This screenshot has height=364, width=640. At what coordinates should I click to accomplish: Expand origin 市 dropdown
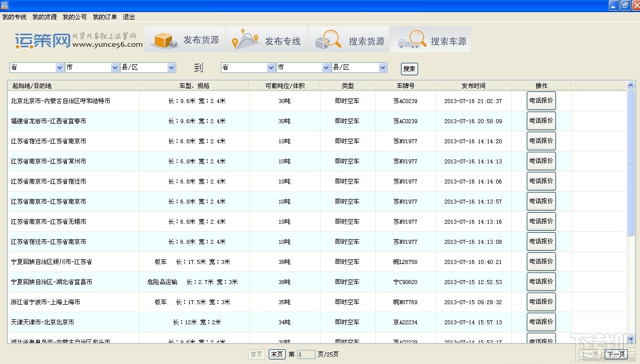115,67
